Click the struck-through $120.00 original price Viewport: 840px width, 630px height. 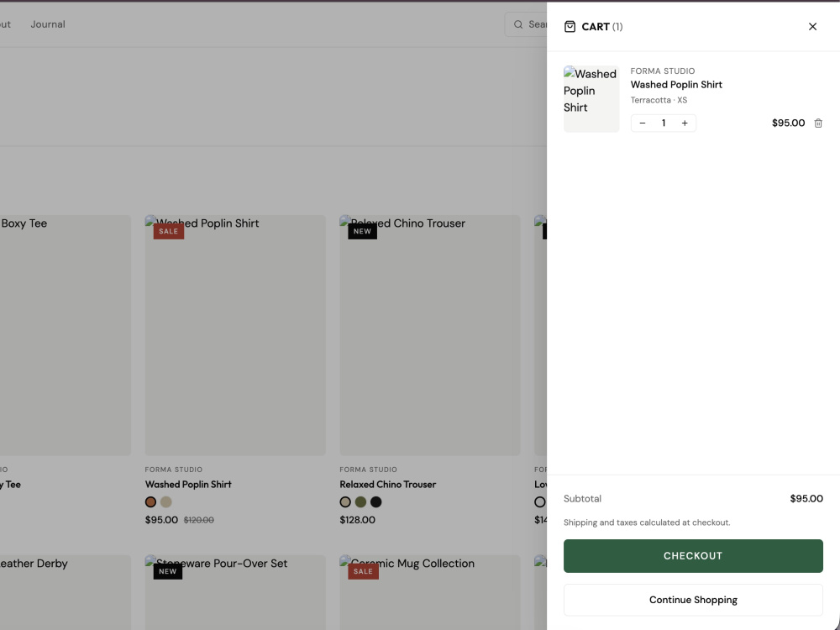(199, 520)
